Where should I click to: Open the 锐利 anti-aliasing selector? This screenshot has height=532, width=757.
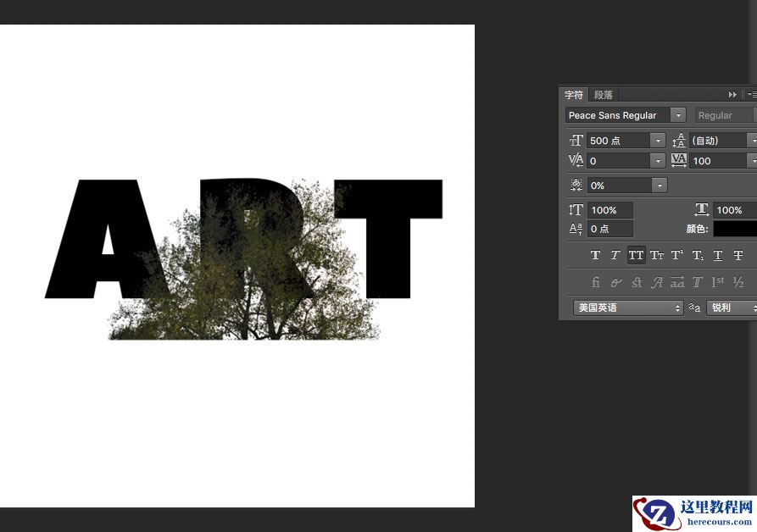732,308
